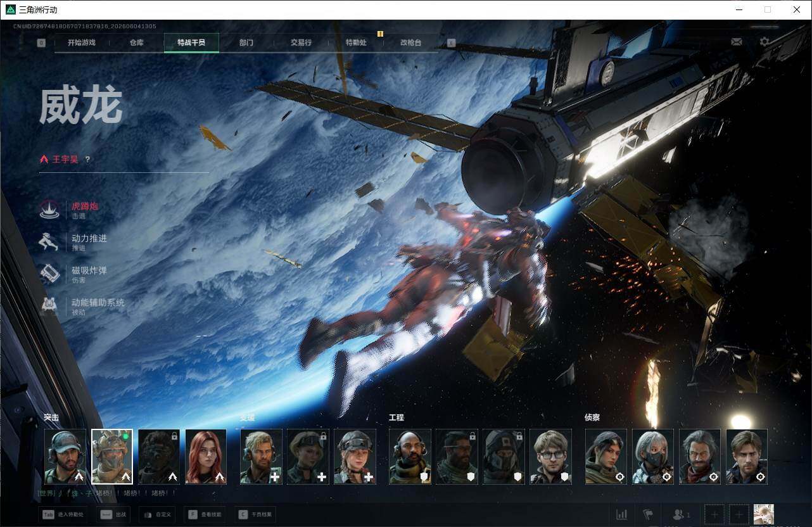This screenshot has width=812, height=527.
Task: Select the locked dark masked assault operator
Action: pos(159,457)
